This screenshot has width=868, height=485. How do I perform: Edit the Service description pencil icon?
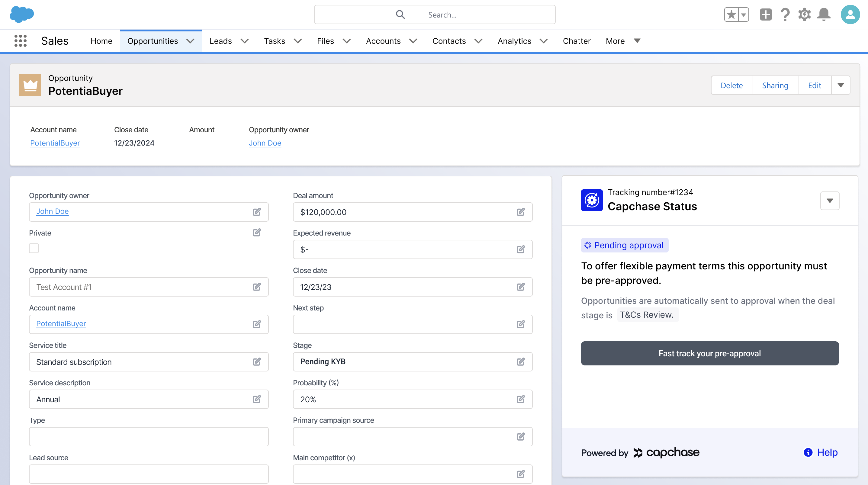pyautogui.click(x=257, y=399)
